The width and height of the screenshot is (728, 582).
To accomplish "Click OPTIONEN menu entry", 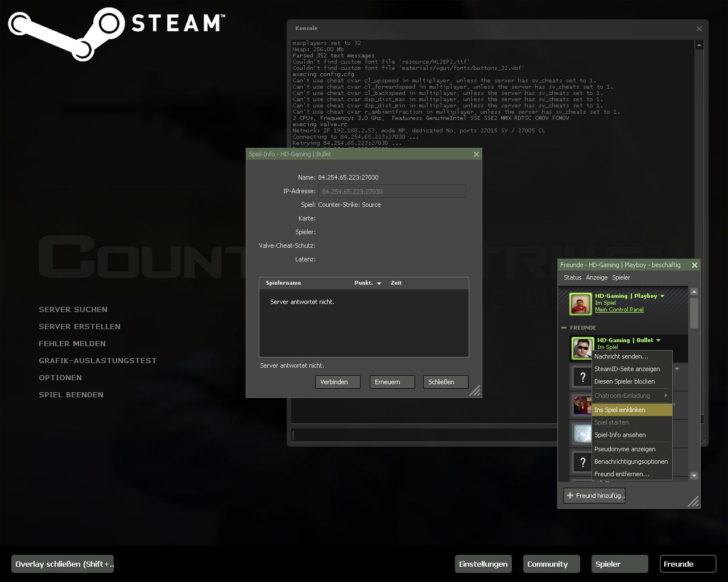I will [x=60, y=377].
